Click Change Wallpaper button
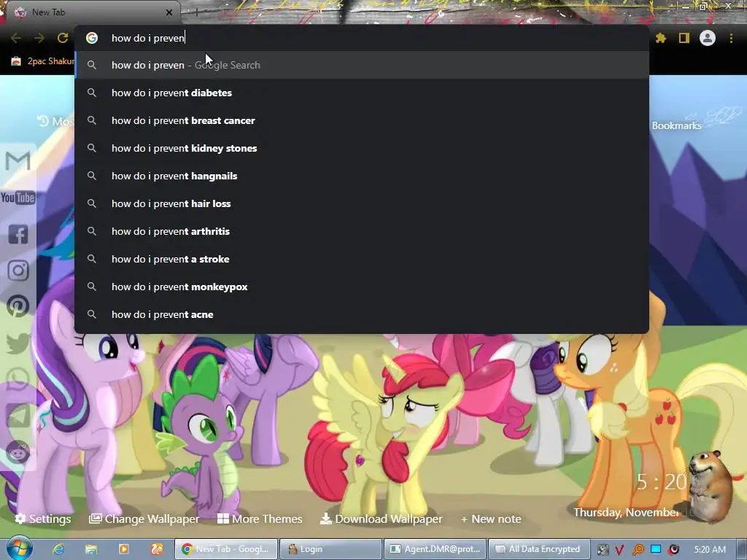 144,518
